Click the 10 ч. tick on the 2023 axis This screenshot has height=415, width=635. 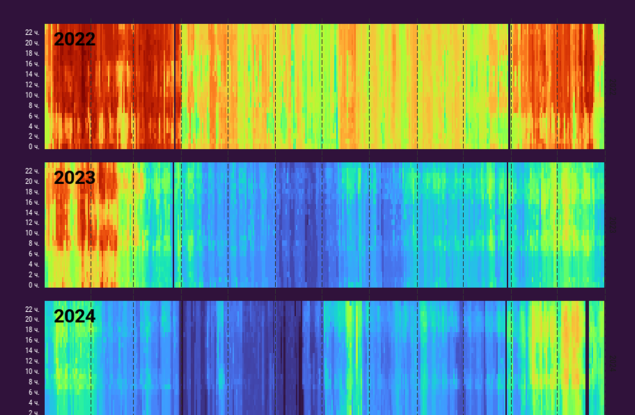tap(33, 232)
